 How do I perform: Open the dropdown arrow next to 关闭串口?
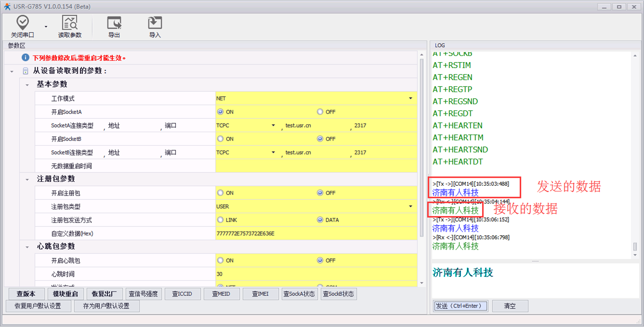pyautogui.click(x=46, y=27)
